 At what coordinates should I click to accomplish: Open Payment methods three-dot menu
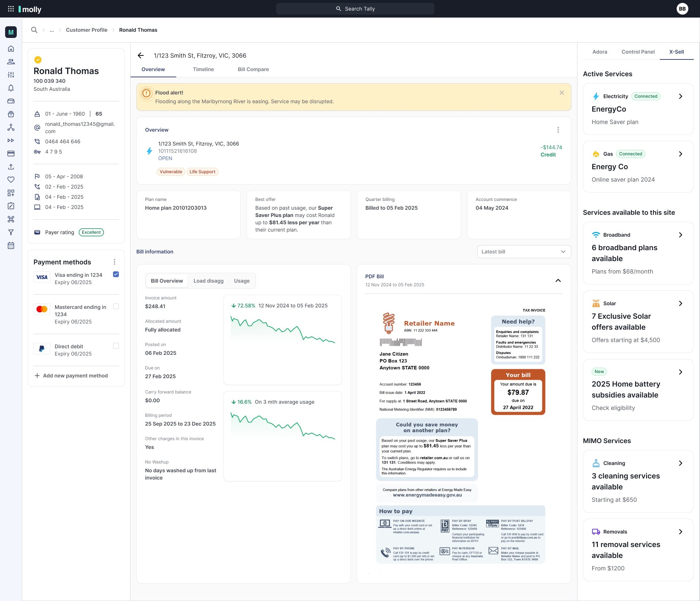click(114, 262)
